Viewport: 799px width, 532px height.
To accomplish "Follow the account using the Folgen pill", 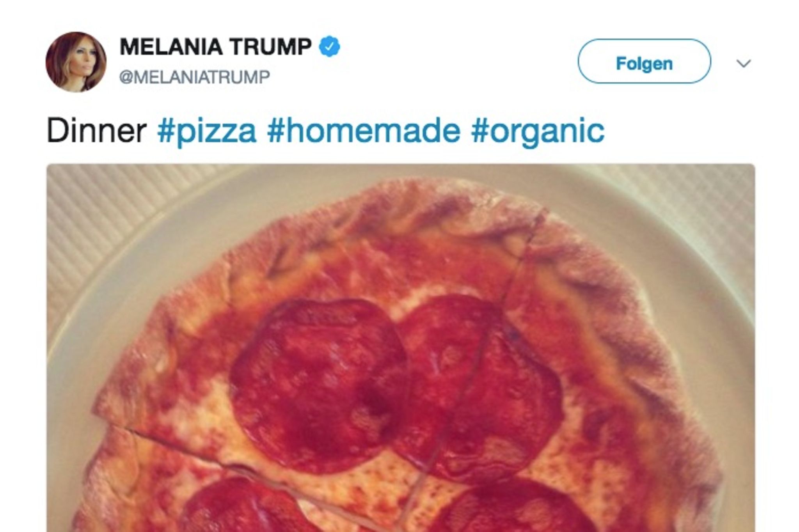I will [644, 63].
